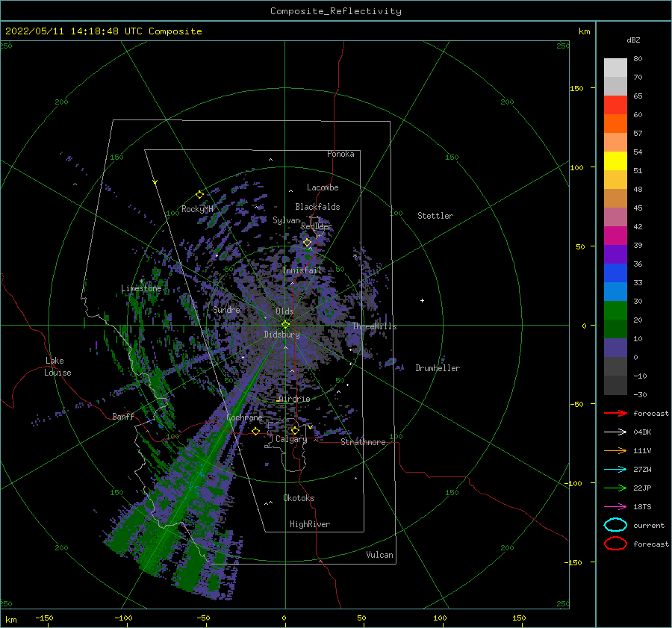This screenshot has width=672, height=628.
Task: Click the Limestone label
Action: pos(141,288)
